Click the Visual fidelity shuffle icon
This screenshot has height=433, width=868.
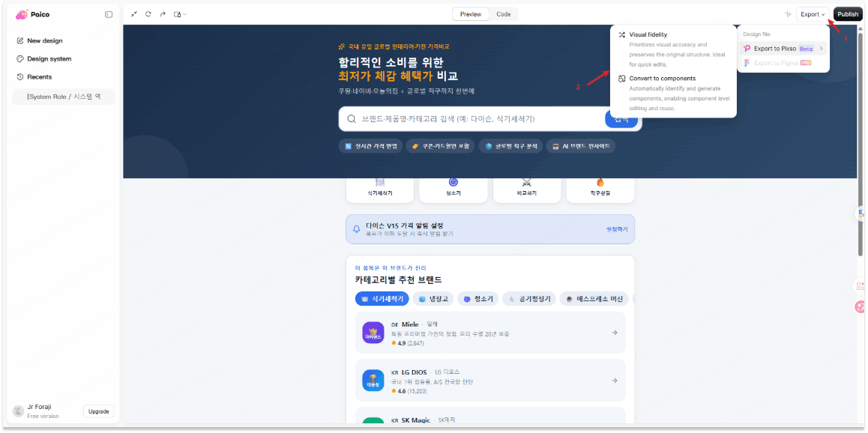[x=621, y=34]
